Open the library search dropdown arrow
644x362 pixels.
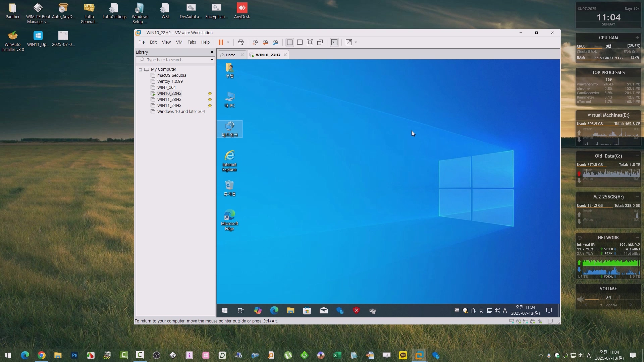click(212, 60)
